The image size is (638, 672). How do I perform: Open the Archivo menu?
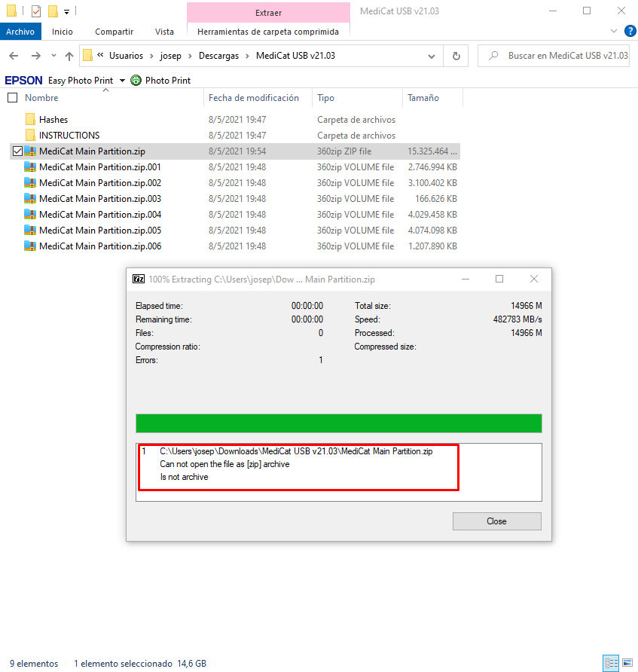(x=20, y=32)
